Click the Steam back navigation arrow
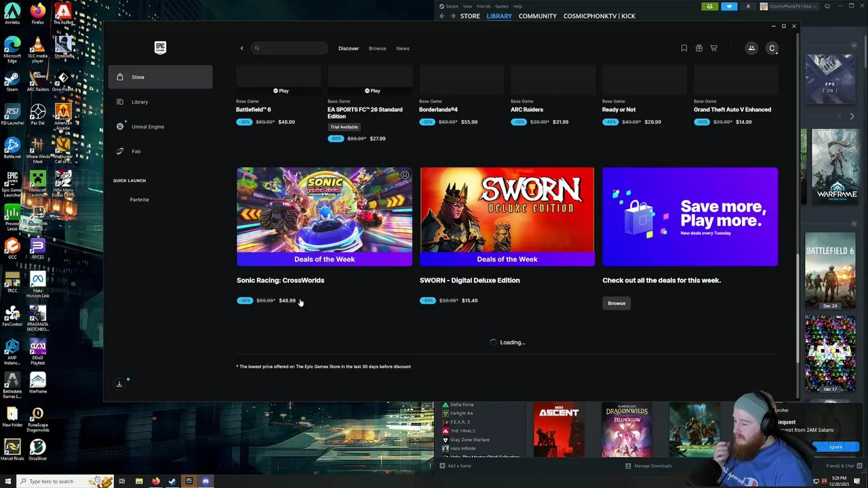 pyautogui.click(x=442, y=16)
